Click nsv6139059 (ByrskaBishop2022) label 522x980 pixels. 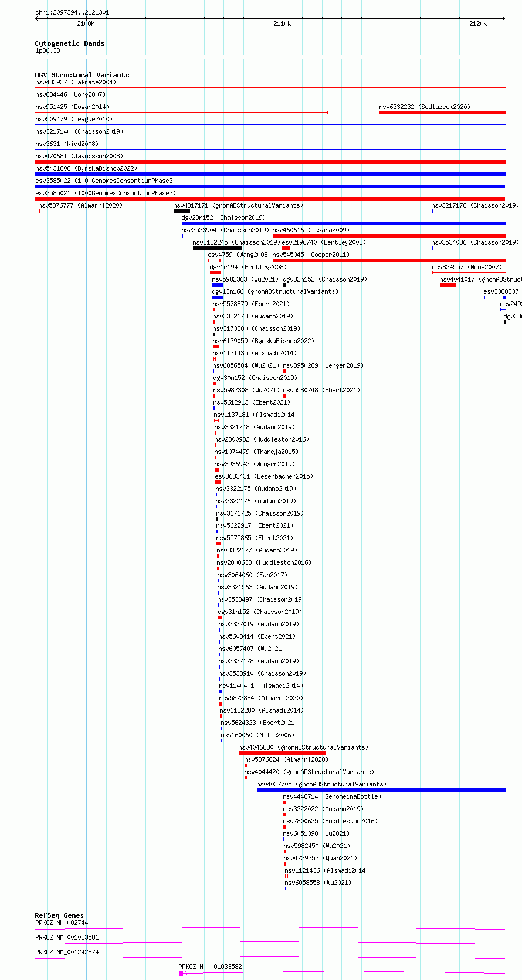(263, 341)
